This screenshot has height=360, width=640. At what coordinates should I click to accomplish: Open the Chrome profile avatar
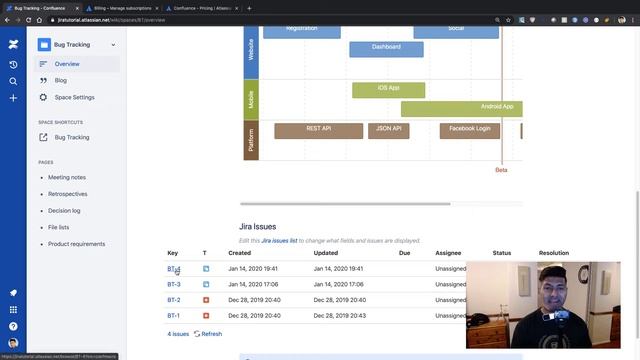click(622, 20)
